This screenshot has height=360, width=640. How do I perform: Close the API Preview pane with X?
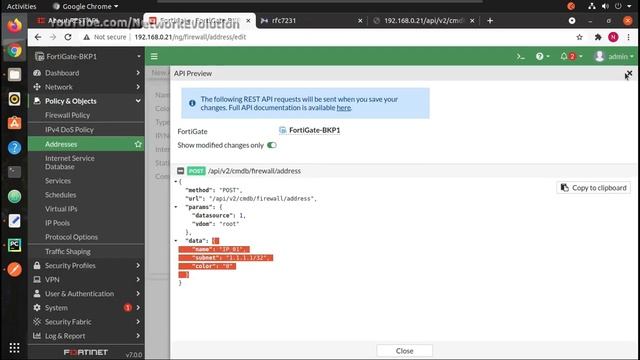[629, 73]
